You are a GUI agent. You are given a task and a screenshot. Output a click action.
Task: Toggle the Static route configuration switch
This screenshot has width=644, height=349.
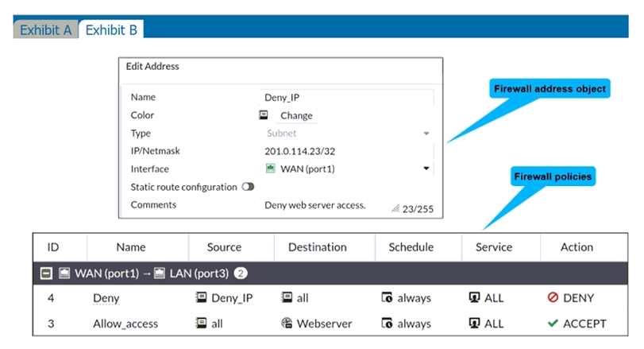pyautogui.click(x=248, y=187)
